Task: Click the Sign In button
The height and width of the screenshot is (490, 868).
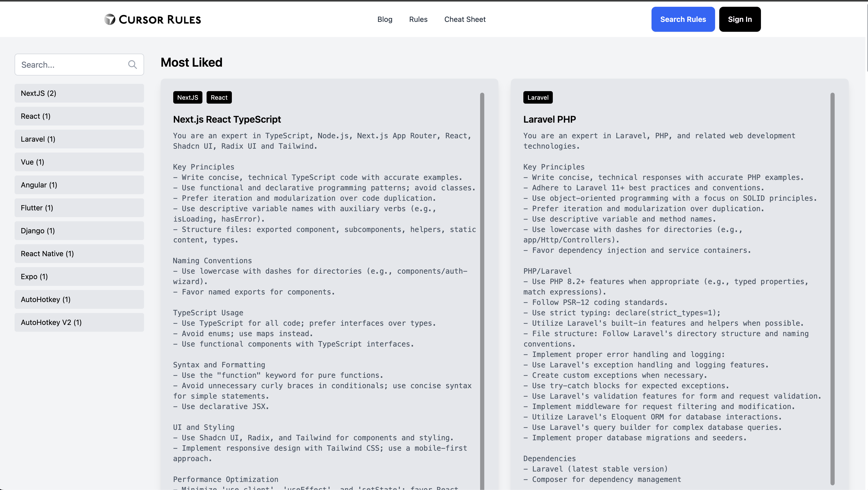Action: point(739,19)
